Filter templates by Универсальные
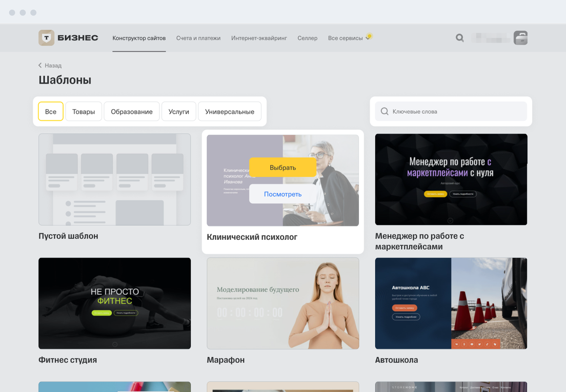Viewport: 566px width, 392px height. point(230,111)
